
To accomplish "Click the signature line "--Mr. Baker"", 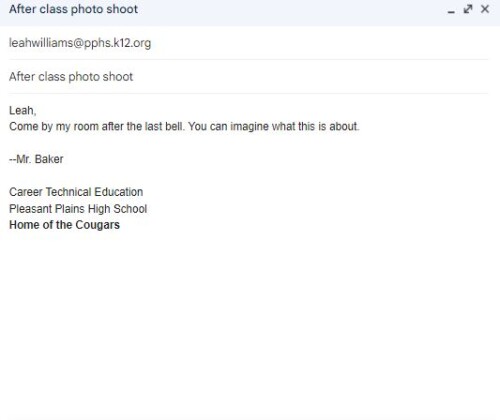I will point(36,159).
